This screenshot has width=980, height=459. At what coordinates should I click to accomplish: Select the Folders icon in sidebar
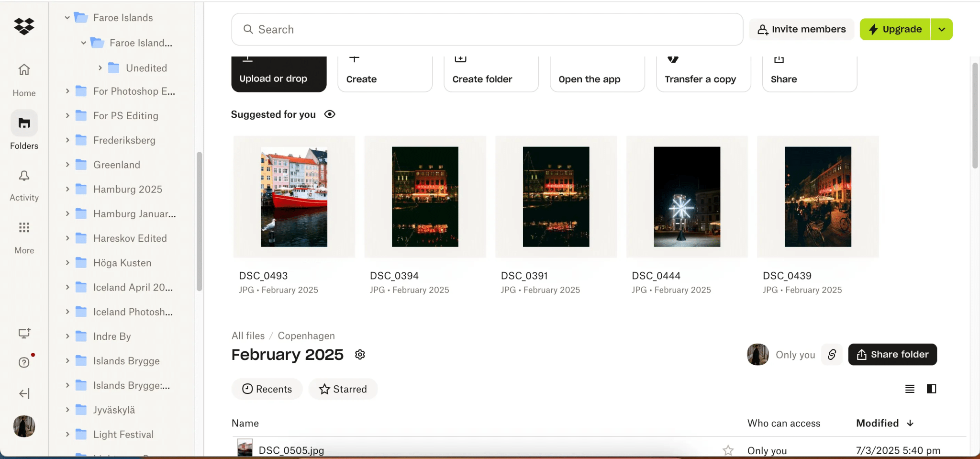23,123
